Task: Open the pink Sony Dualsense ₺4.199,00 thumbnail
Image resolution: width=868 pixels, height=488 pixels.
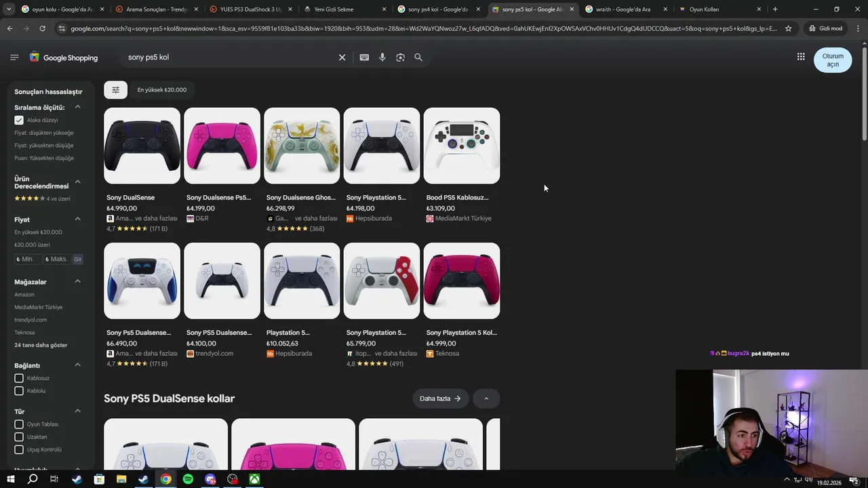Action: 222,146
